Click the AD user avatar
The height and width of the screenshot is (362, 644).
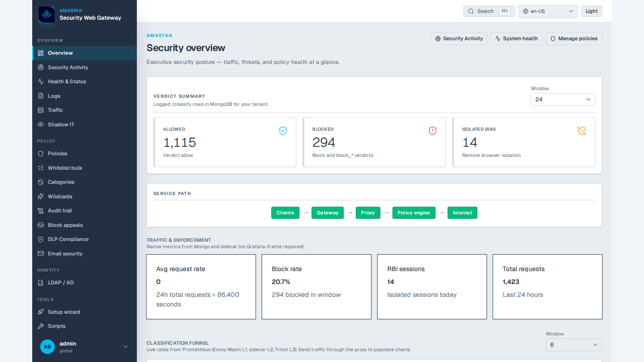[47, 347]
